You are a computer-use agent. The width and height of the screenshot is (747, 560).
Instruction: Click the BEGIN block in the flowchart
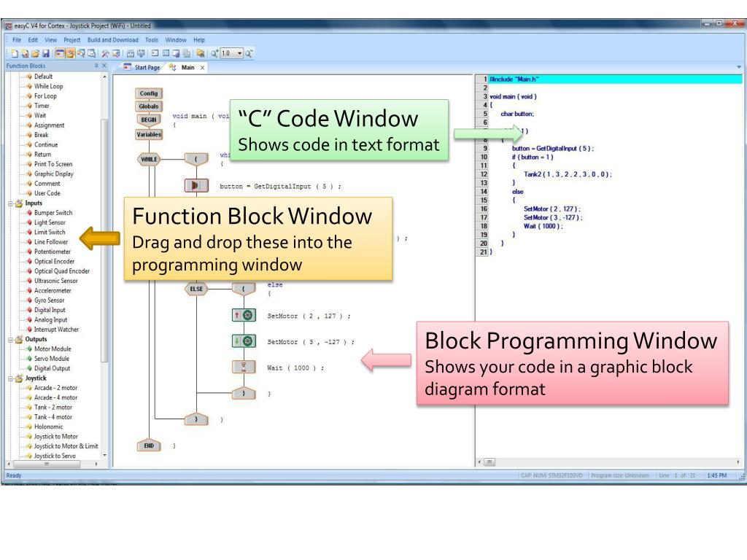coord(149,120)
